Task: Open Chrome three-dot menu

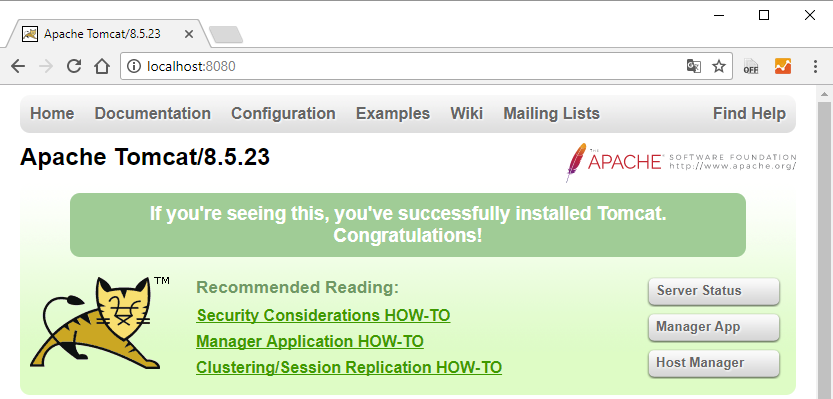Action: [815, 66]
